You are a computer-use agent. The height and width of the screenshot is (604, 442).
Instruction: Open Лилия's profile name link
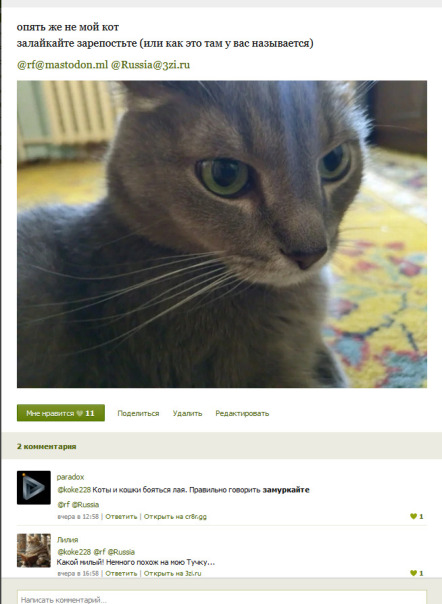click(67, 540)
